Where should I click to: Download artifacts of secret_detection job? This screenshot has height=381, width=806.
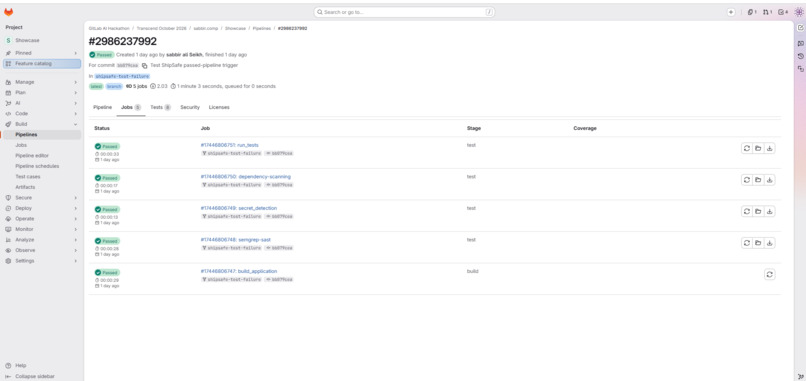[770, 211]
